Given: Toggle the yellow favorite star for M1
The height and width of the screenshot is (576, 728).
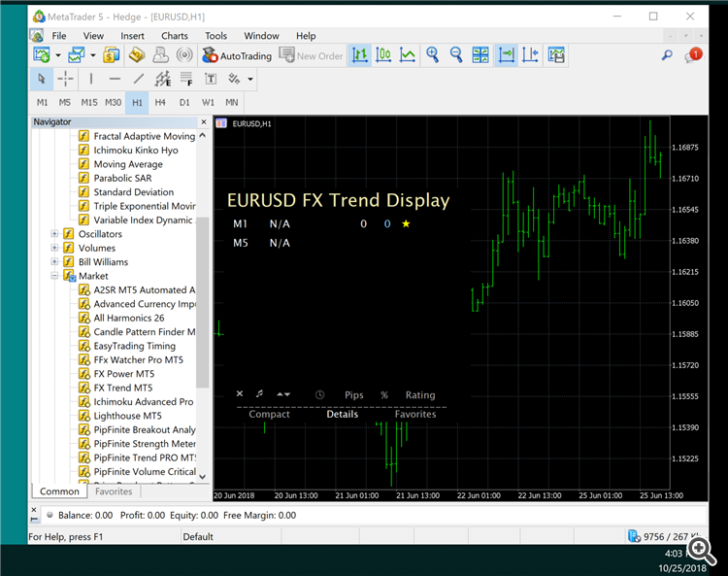Looking at the screenshot, I should click(x=406, y=224).
